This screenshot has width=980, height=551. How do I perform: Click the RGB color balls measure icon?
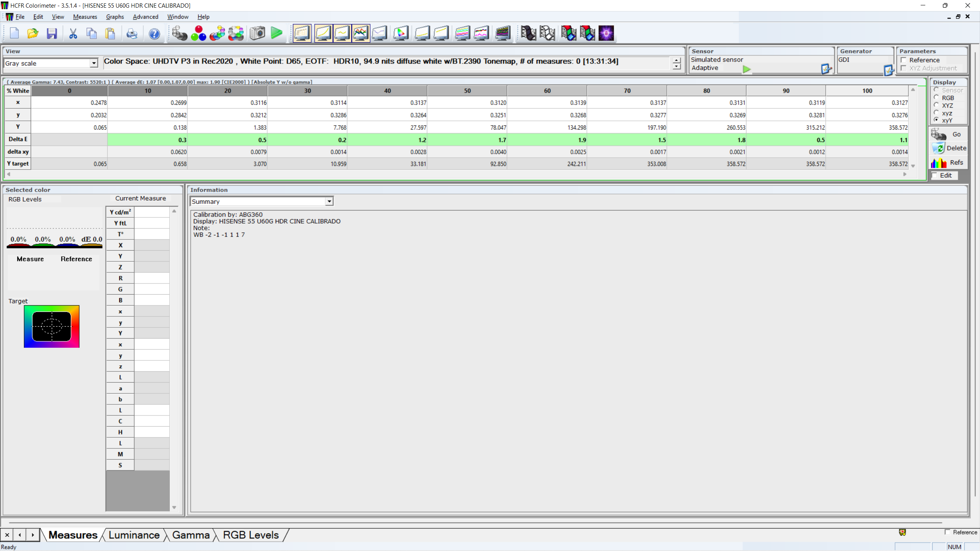coord(198,33)
